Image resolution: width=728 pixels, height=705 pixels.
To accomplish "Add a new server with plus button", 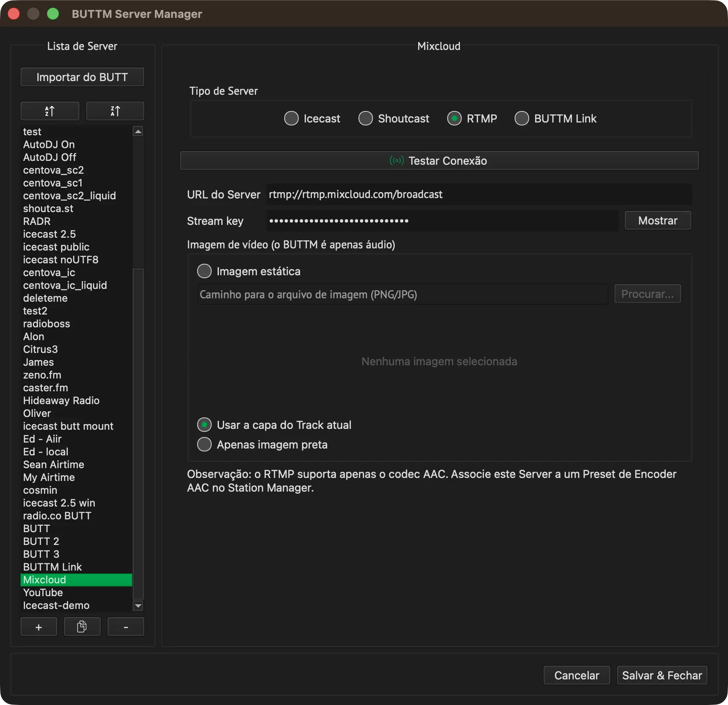I will pyautogui.click(x=39, y=627).
